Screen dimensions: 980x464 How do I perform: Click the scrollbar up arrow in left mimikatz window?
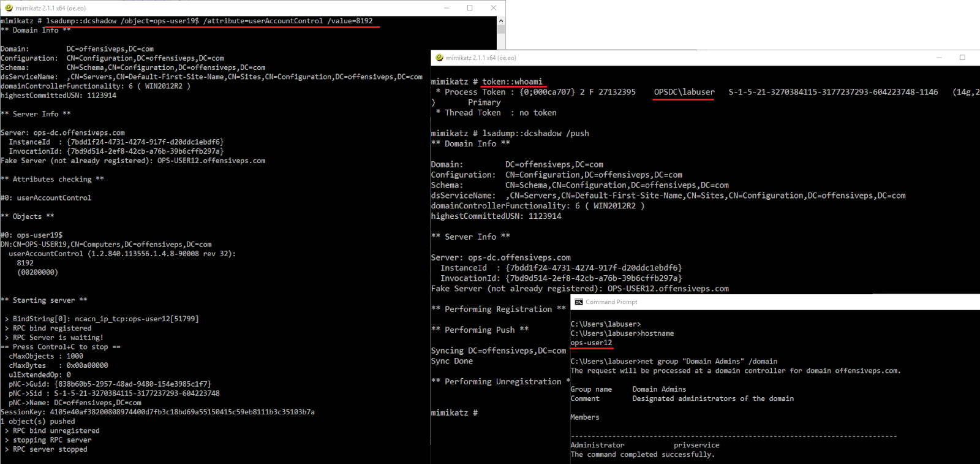tap(501, 21)
